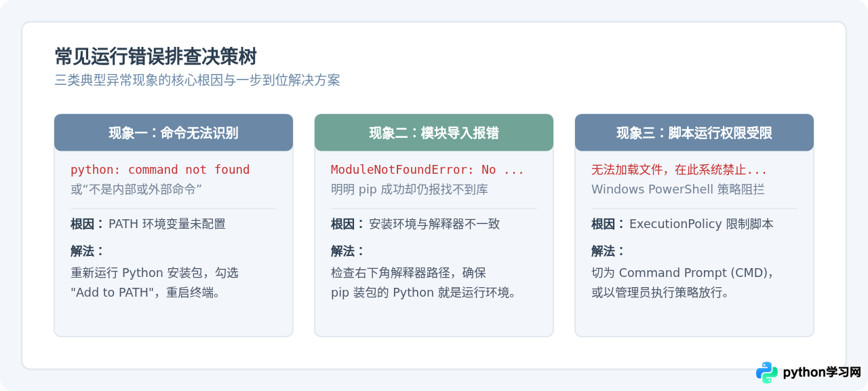
Task: Click the line 或以管理员执行策略放行。
Action: [660, 293]
